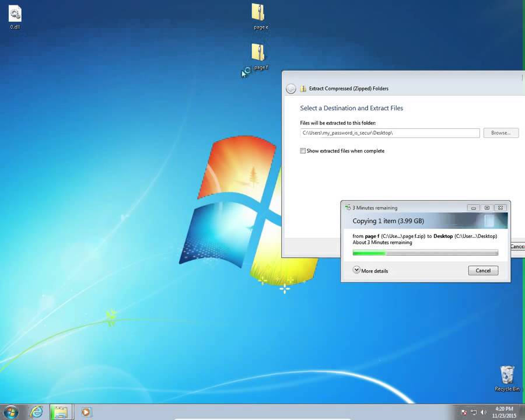Expand More details in copy dialog
Screen dimensions: 525x420
(370, 270)
